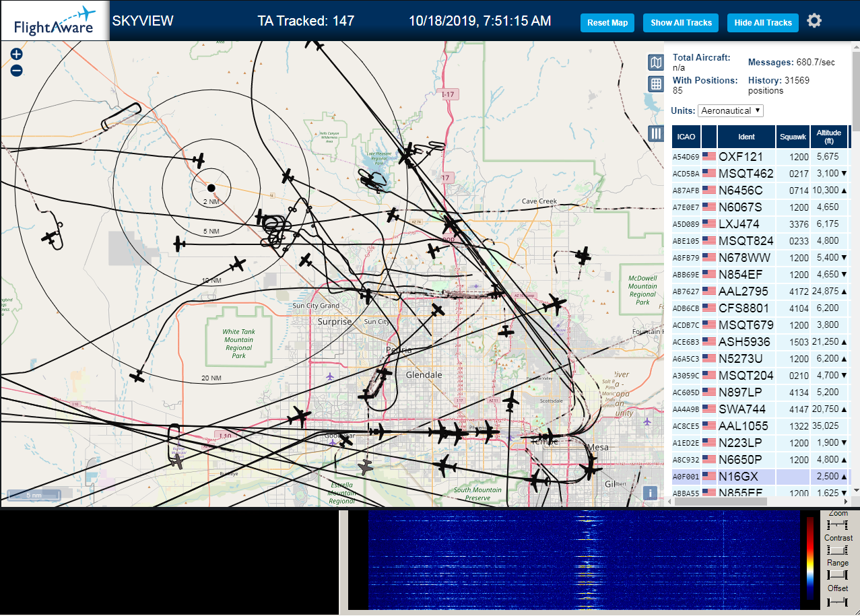The image size is (860, 616).
Task: Select the MSQT824 aircraft ident
Action: (746, 240)
